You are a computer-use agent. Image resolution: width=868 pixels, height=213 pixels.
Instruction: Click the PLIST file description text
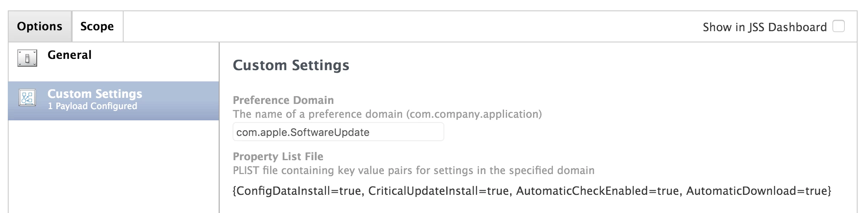414,170
